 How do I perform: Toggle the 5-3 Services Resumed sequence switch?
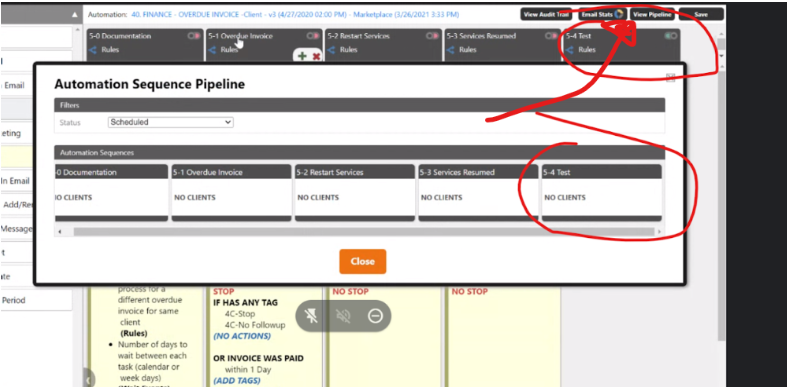[x=552, y=36]
